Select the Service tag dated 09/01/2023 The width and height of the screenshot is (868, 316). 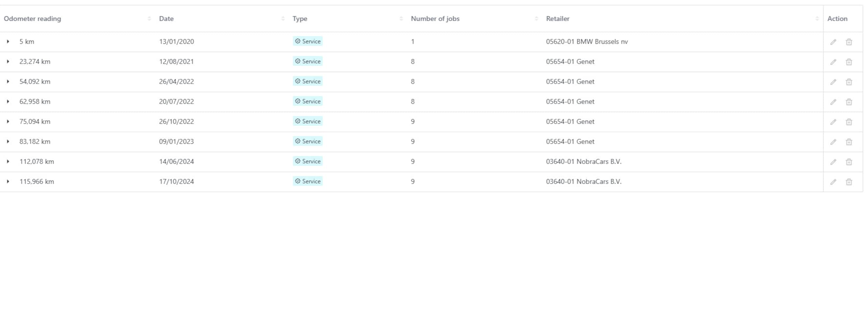pos(308,141)
